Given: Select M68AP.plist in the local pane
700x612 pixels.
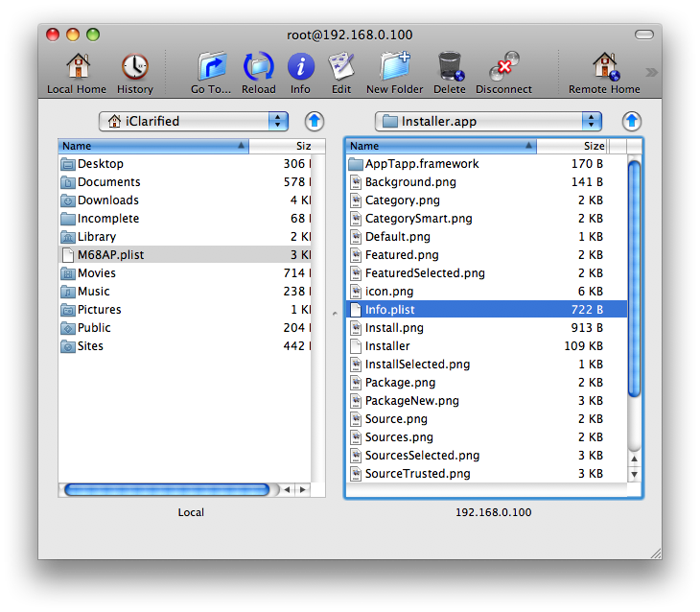Looking at the screenshot, I should (110, 255).
